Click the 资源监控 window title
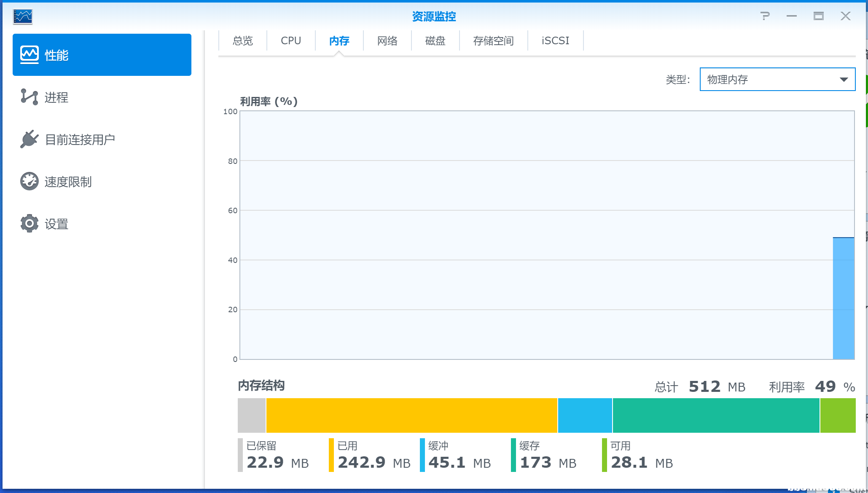The height and width of the screenshot is (493, 868). tap(434, 16)
